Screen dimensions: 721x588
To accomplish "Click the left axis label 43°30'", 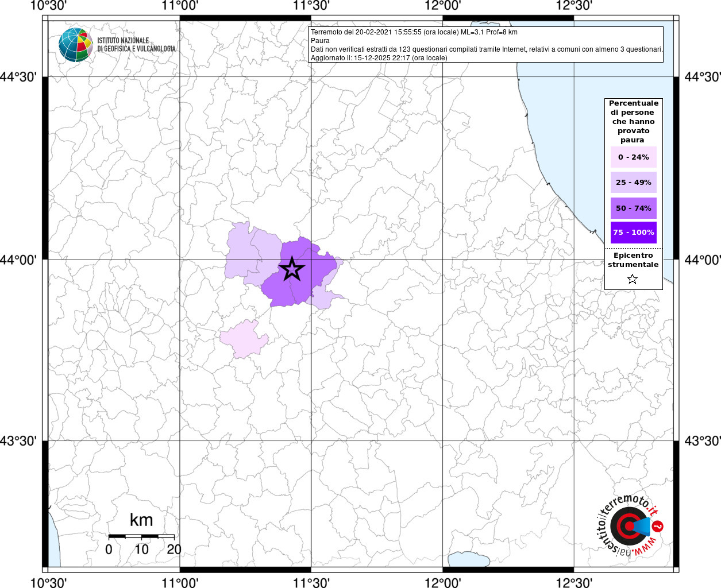I will [18, 441].
